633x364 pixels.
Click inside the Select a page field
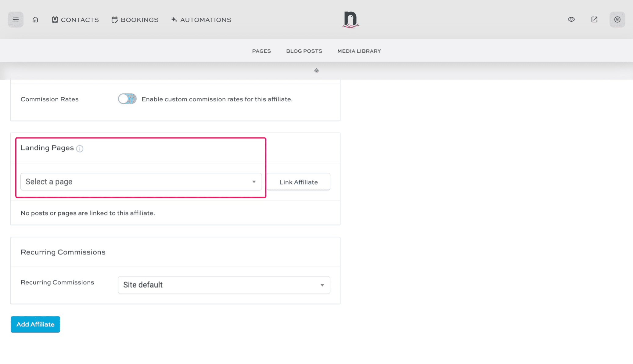point(122,182)
